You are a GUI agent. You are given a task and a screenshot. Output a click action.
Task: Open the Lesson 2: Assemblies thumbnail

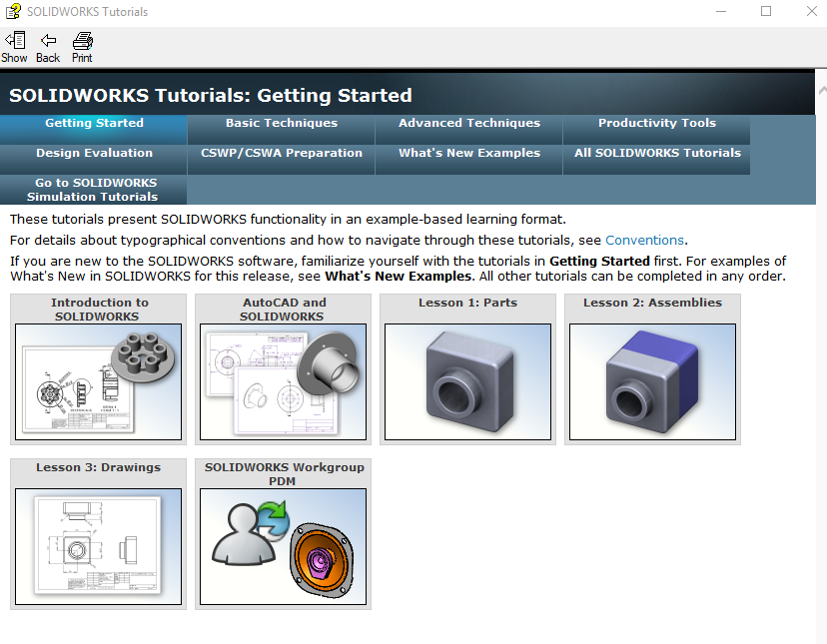click(x=652, y=381)
